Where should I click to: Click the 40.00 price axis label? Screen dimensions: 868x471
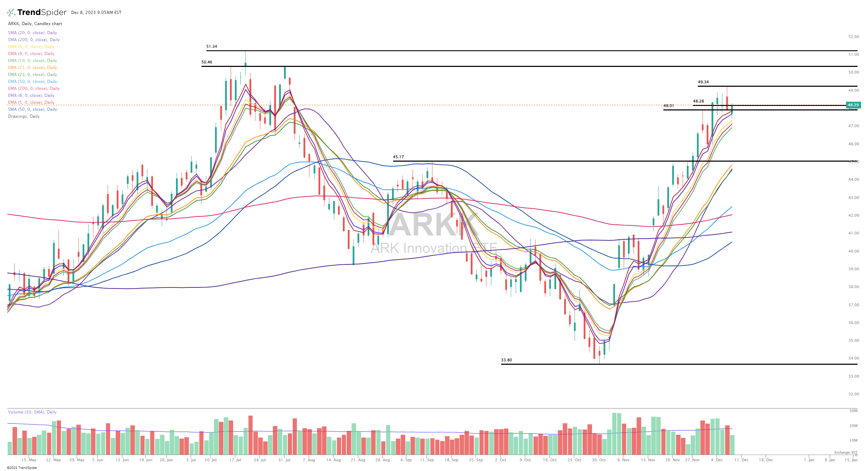tap(854, 251)
